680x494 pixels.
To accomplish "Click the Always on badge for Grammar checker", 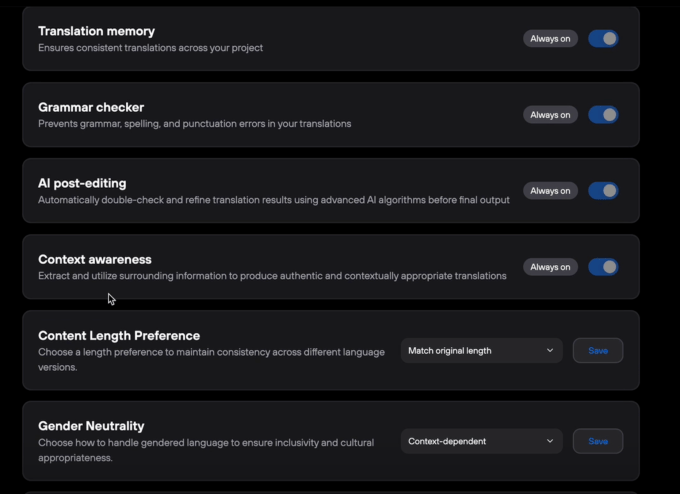I will [x=550, y=115].
